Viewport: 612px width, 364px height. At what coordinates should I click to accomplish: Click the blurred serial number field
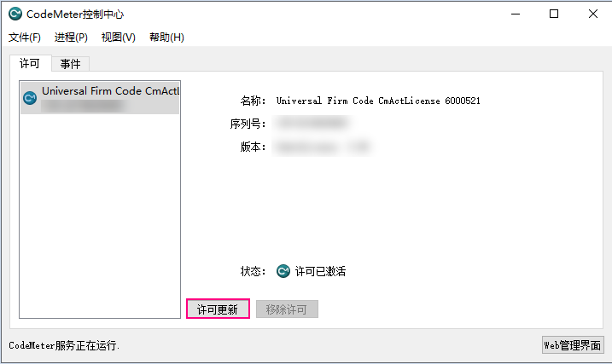click(x=312, y=124)
